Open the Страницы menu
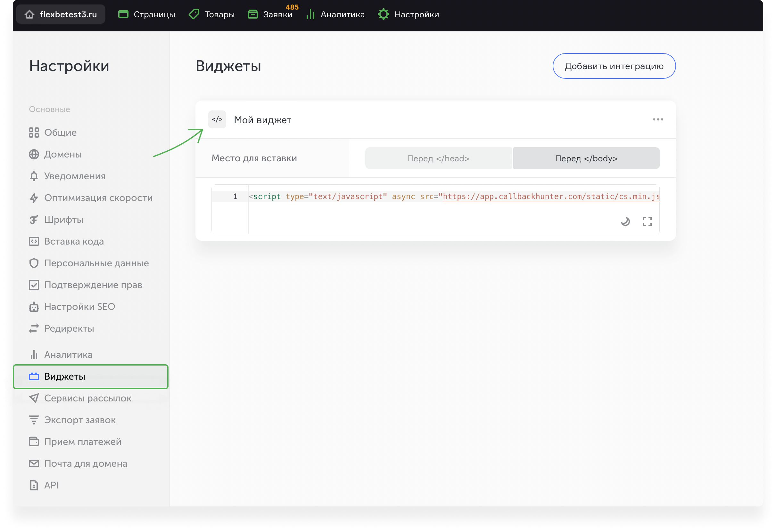The height and width of the screenshot is (532, 776). (147, 14)
